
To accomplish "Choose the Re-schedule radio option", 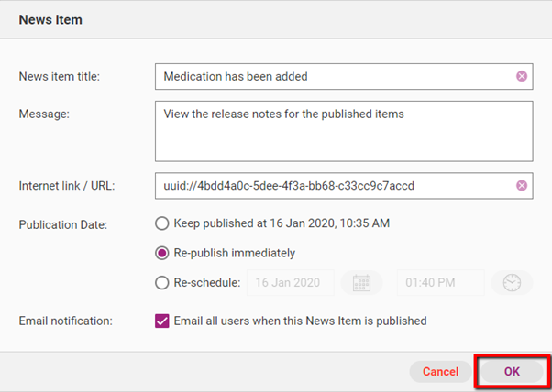I will tap(162, 283).
